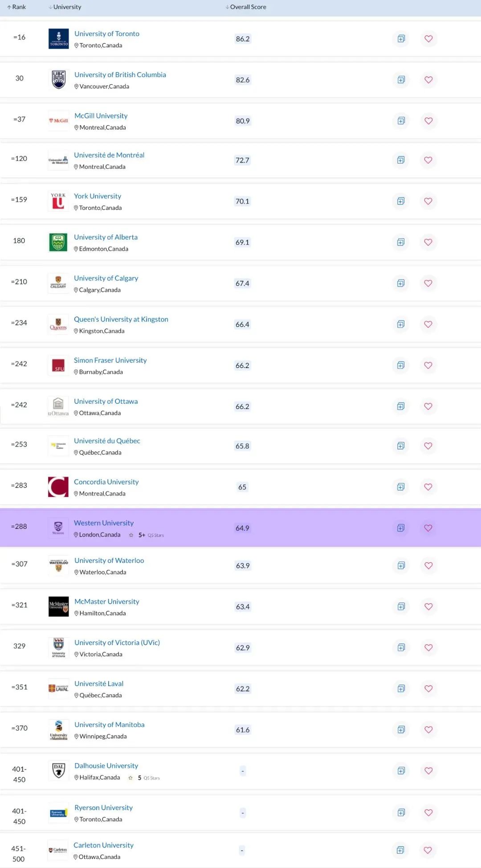Screen dimensions: 481x868
Task: Click the QS Stars icon beside Western University
Action: pos(131,535)
